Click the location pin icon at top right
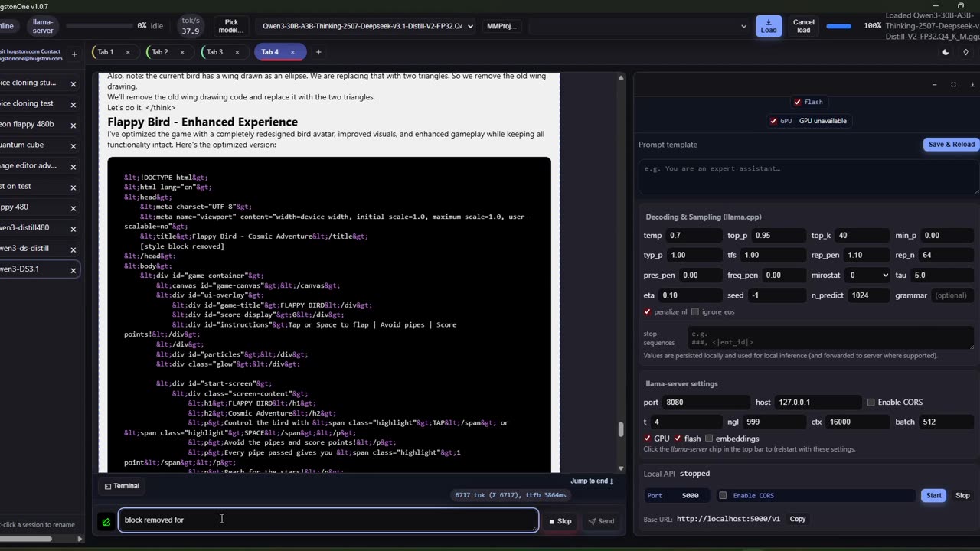The height and width of the screenshot is (551, 980). point(966,52)
